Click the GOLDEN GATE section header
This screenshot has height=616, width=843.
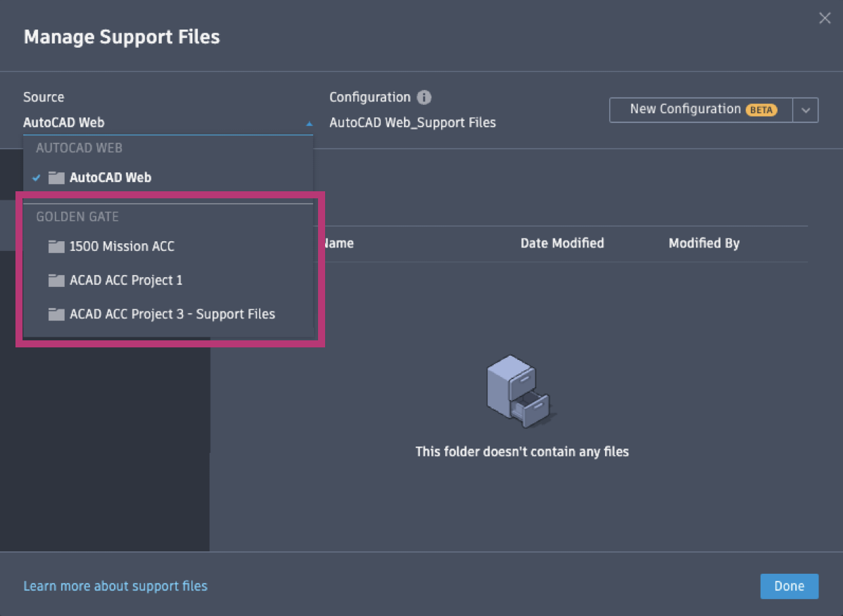pyautogui.click(x=77, y=217)
